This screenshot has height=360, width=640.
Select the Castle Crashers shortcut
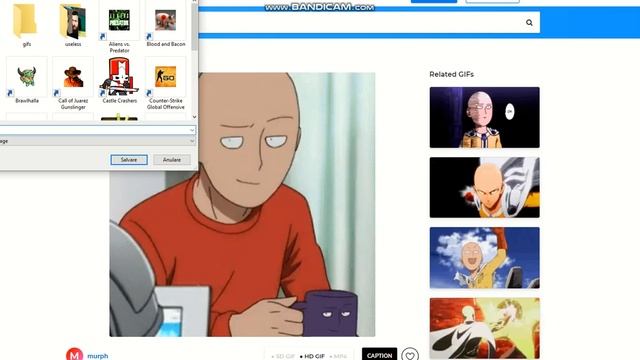[119, 80]
